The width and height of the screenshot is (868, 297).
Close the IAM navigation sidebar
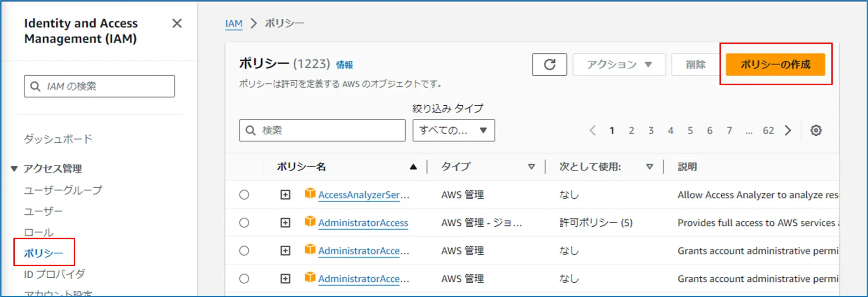point(177,23)
